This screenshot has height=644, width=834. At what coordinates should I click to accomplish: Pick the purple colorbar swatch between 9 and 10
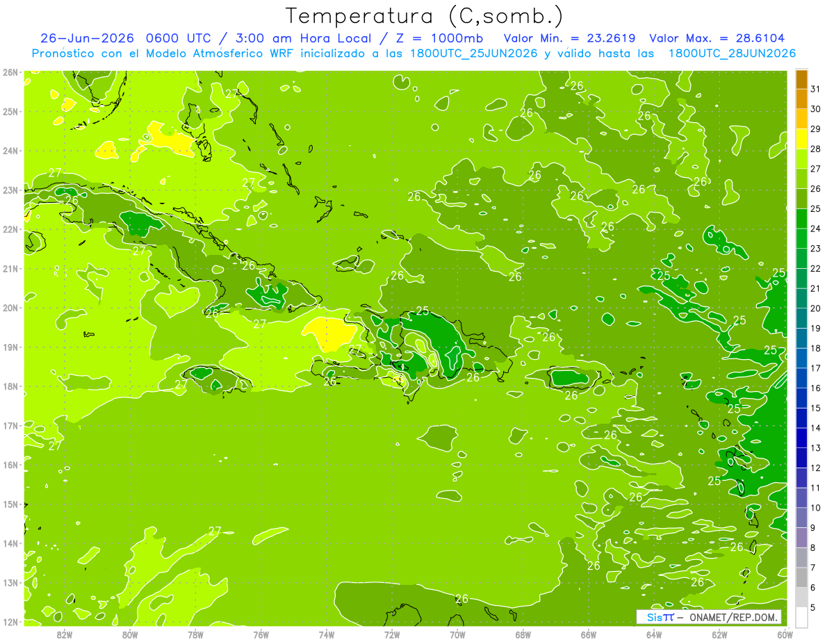[801, 518]
